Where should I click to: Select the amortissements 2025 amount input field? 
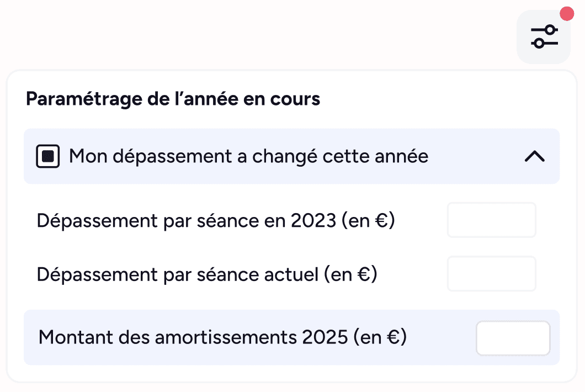pos(513,338)
